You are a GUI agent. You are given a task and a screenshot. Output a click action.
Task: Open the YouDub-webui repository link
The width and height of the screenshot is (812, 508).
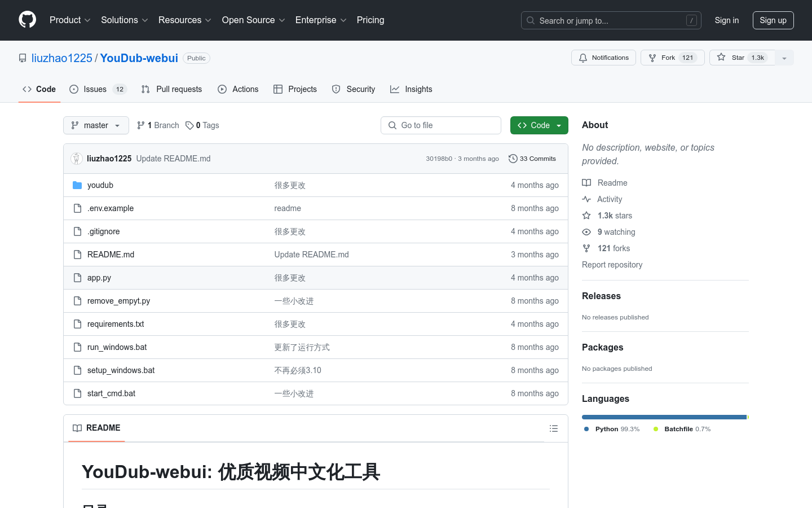(x=139, y=58)
